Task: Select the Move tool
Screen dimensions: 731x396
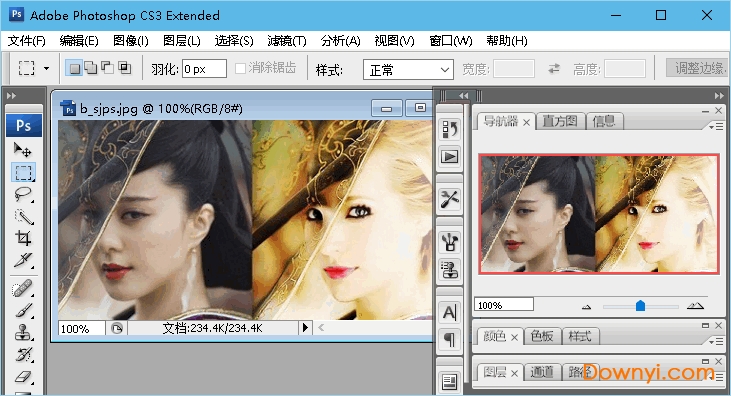Action: [22, 150]
